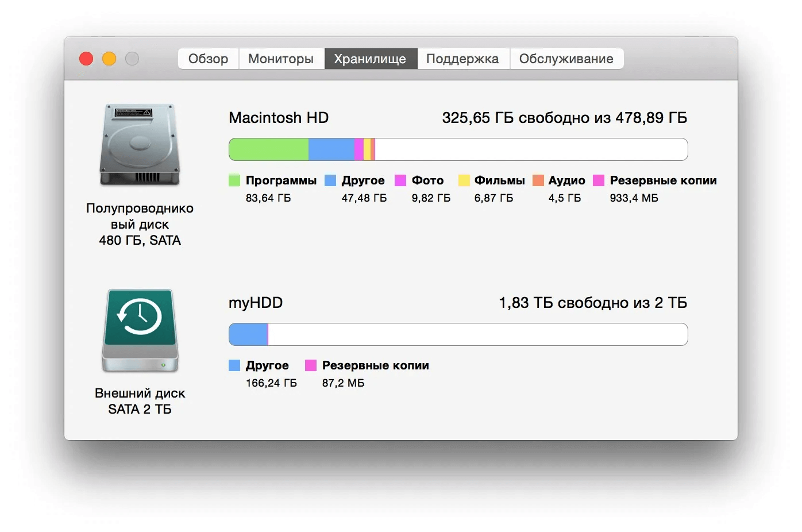The width and height of the screenshot is (802, 532).
Task: Click the Time Machine external disk icon
Action: click(140, 330)
